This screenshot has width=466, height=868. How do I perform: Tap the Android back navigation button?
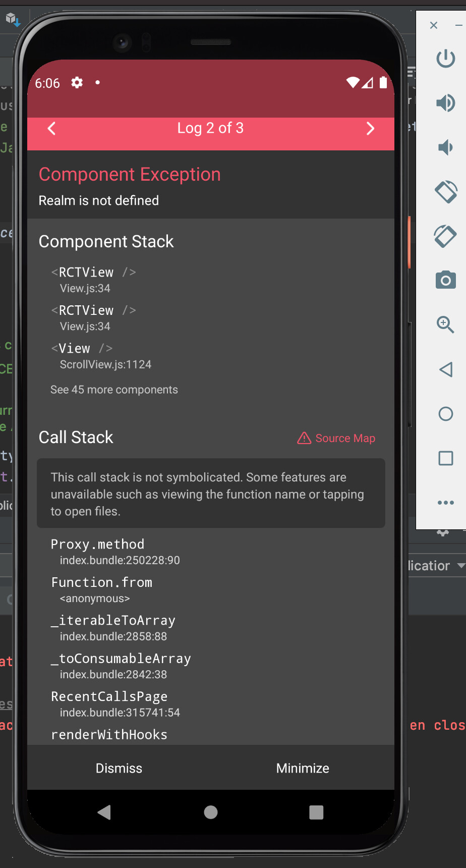pos(104,812)
